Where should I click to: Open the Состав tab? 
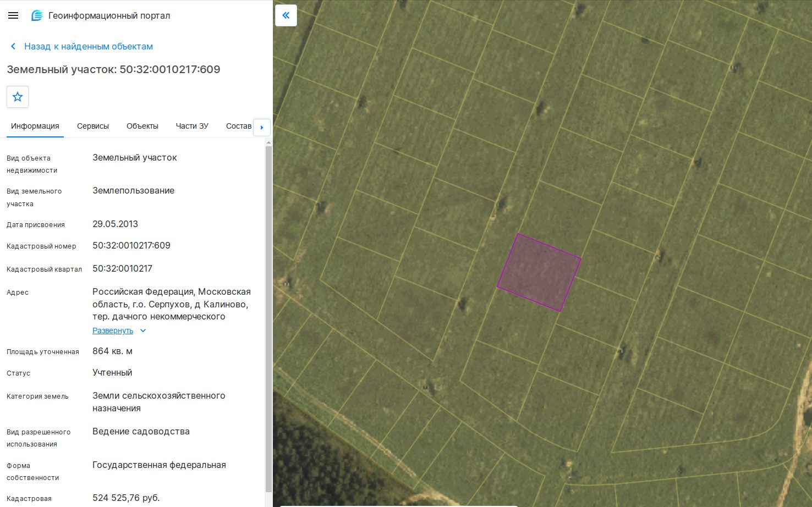[x=239, y=126]
